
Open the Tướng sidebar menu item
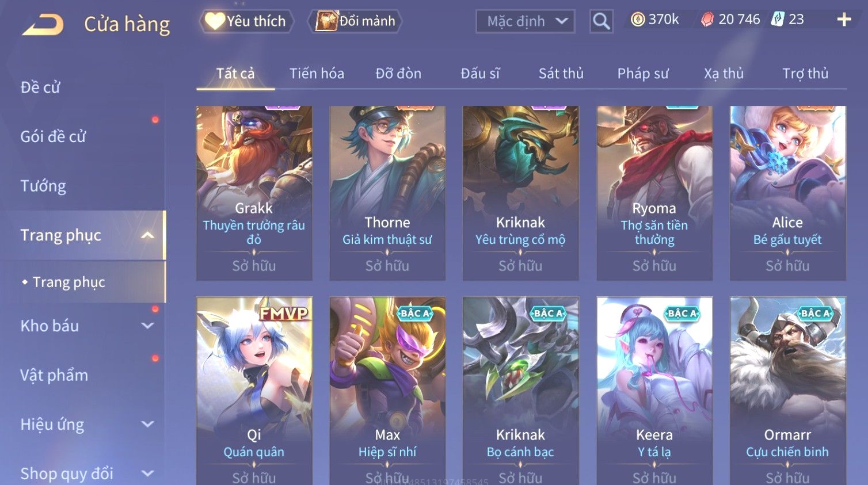[x=43, y=186]
